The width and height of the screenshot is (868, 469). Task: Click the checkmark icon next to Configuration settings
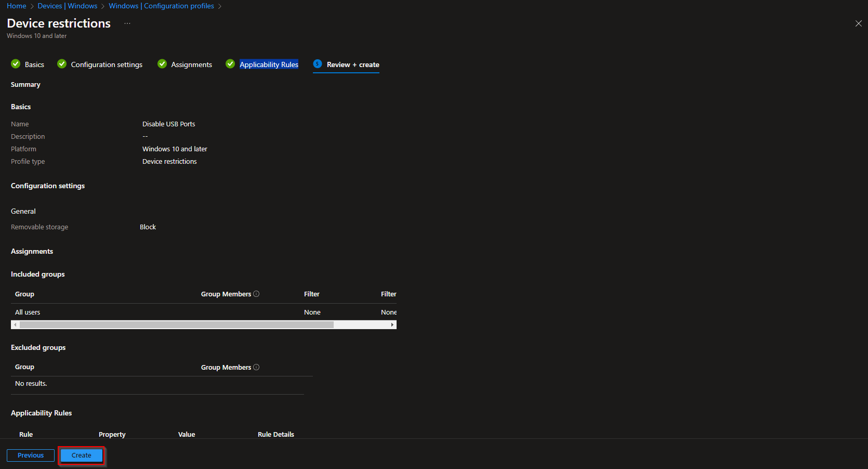(x=62, y=63)
